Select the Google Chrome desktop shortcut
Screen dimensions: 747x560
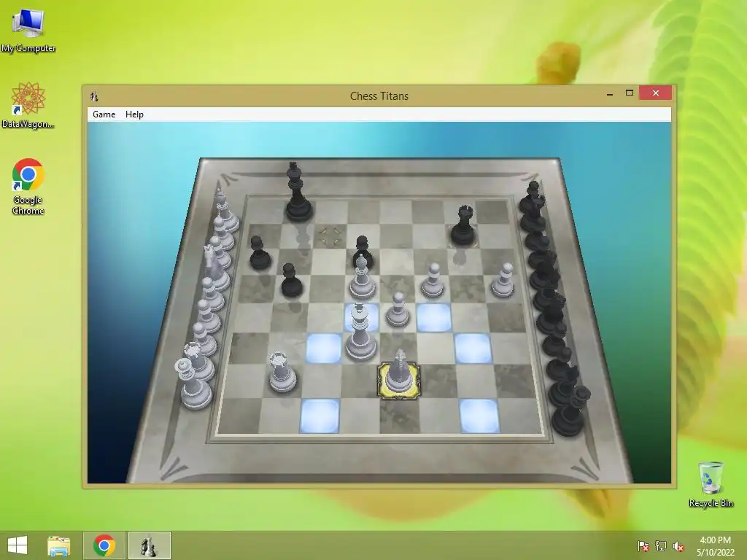28,187
